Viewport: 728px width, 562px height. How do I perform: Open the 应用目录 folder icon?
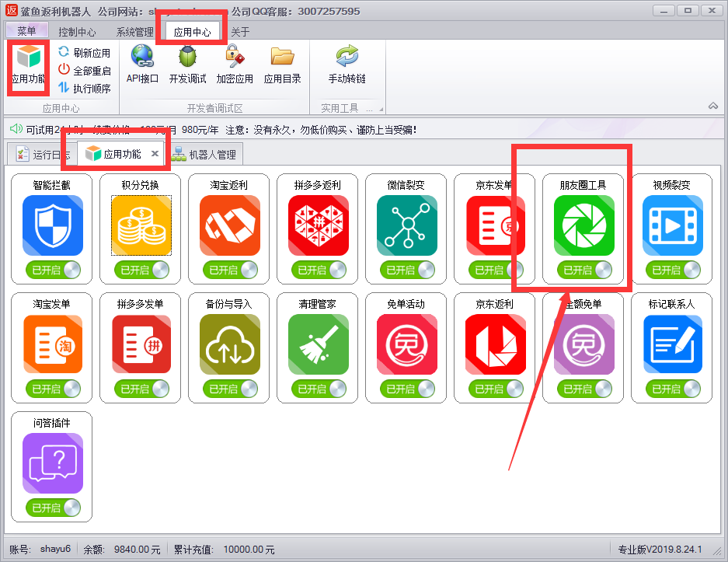(x=282, y=57)
